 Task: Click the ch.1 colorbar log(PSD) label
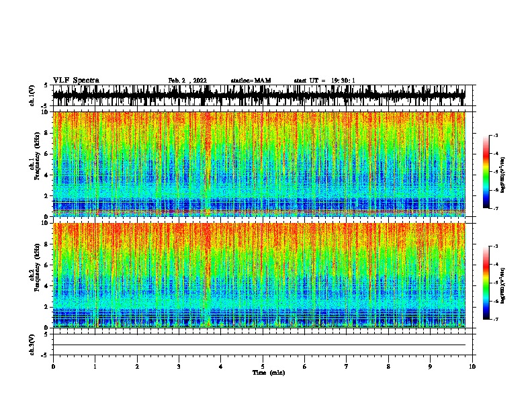tap(503, 175)
